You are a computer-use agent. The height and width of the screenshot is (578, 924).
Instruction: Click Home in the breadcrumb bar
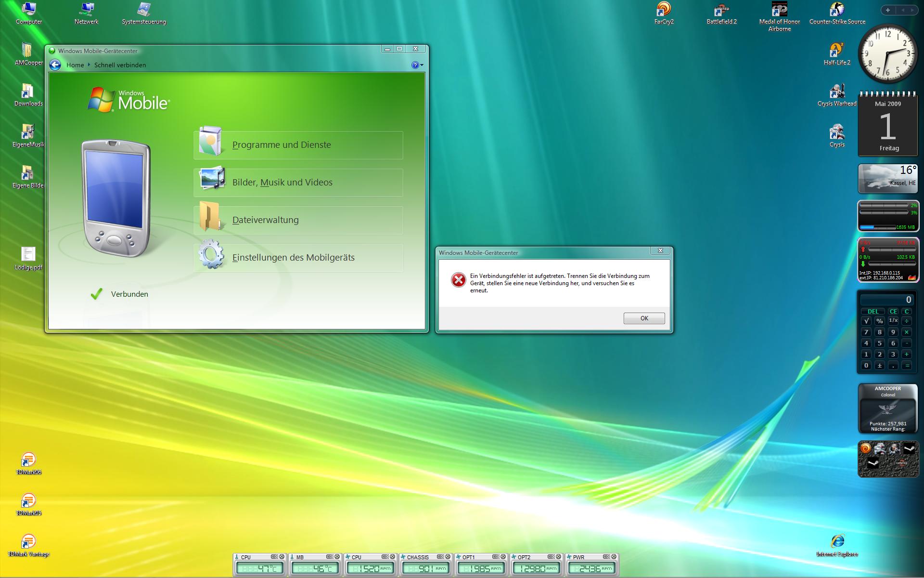75,65
